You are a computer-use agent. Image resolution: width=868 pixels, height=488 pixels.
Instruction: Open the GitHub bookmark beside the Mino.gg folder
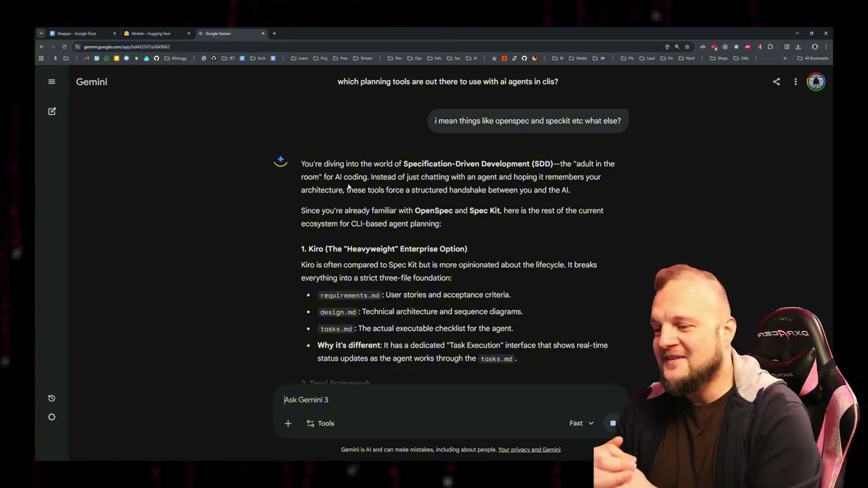coord(157,58)
